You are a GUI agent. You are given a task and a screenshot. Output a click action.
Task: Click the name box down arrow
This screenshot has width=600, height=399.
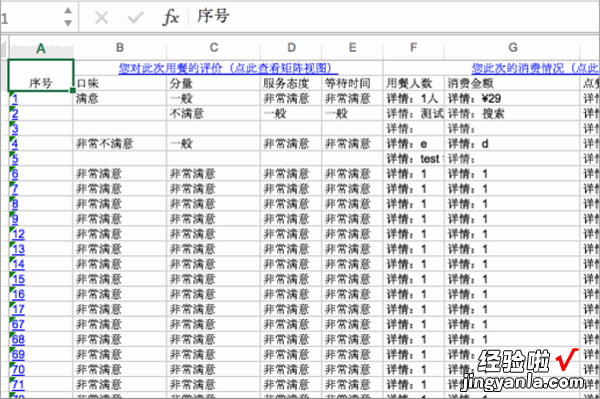[x=68, y=23]
